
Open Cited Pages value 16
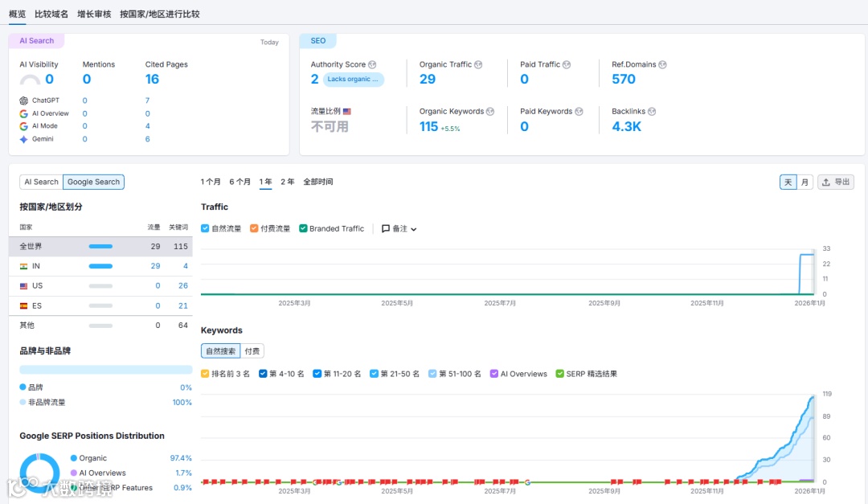pos(152,80)
